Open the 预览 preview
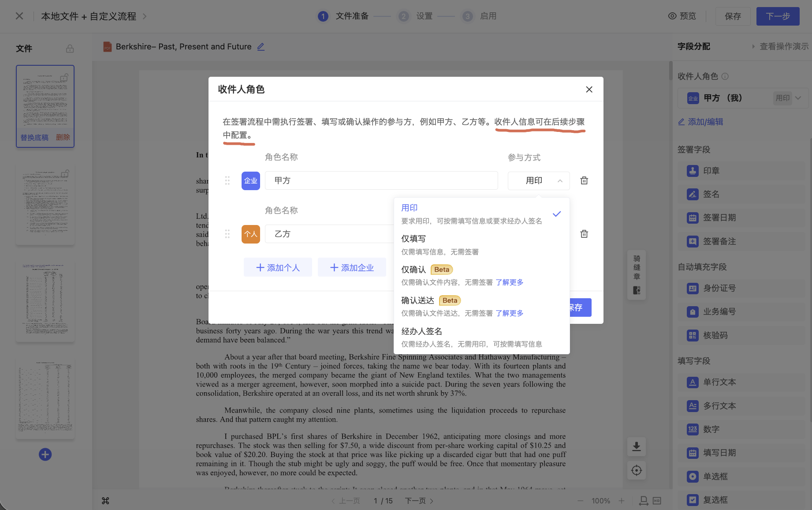 [x=682, y=16]
